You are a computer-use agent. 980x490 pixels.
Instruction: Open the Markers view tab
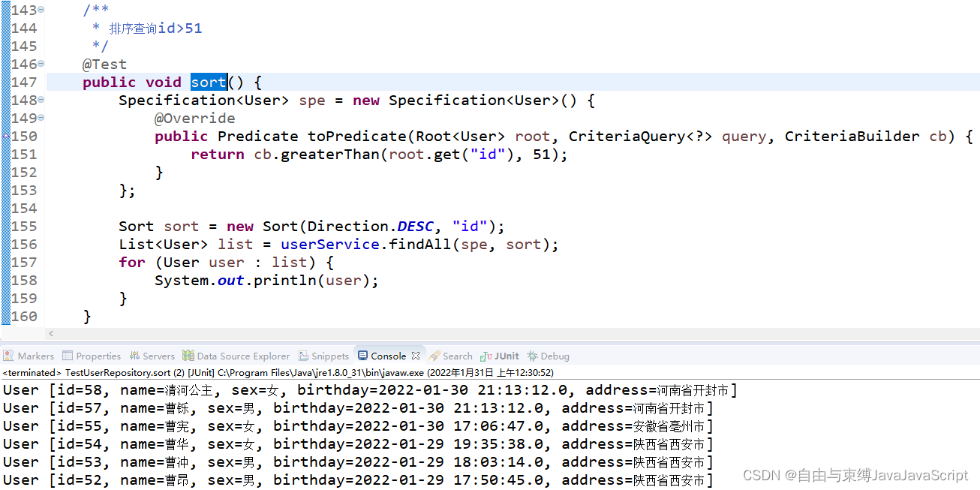click(29, 356)
